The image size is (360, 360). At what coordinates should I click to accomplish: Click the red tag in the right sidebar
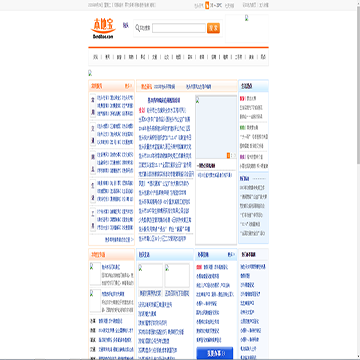coord(242,98)
